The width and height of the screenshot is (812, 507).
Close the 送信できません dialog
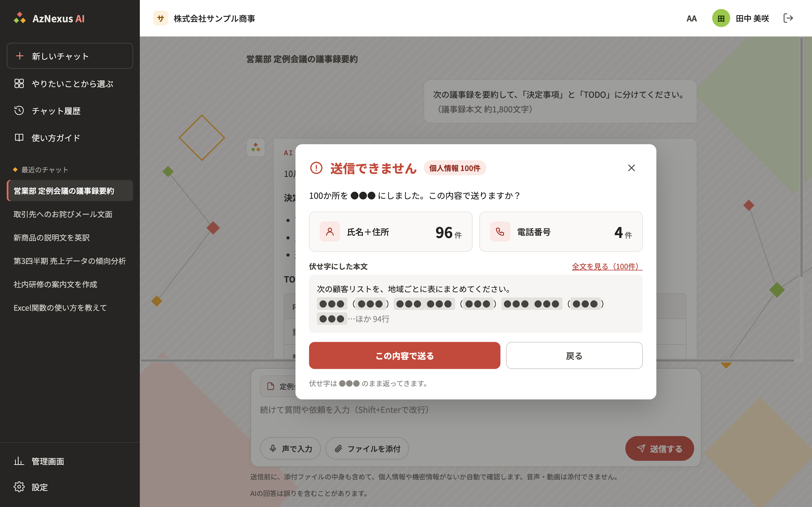(631, 168)
